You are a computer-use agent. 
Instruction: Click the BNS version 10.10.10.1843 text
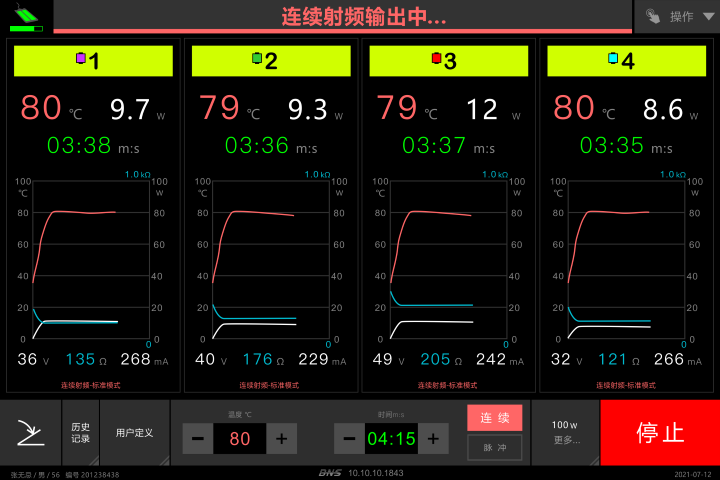[361, 473]
